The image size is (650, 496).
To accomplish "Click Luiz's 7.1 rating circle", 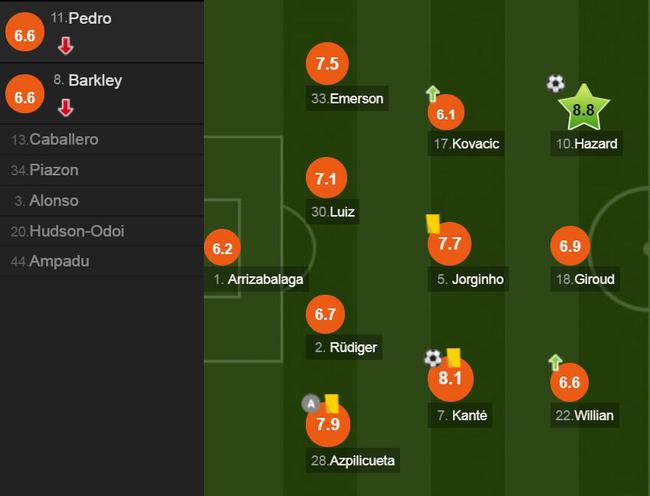I will coord(326,178).
